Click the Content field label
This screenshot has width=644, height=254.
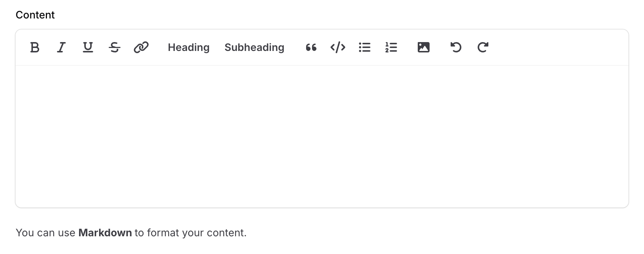point(35,15)
